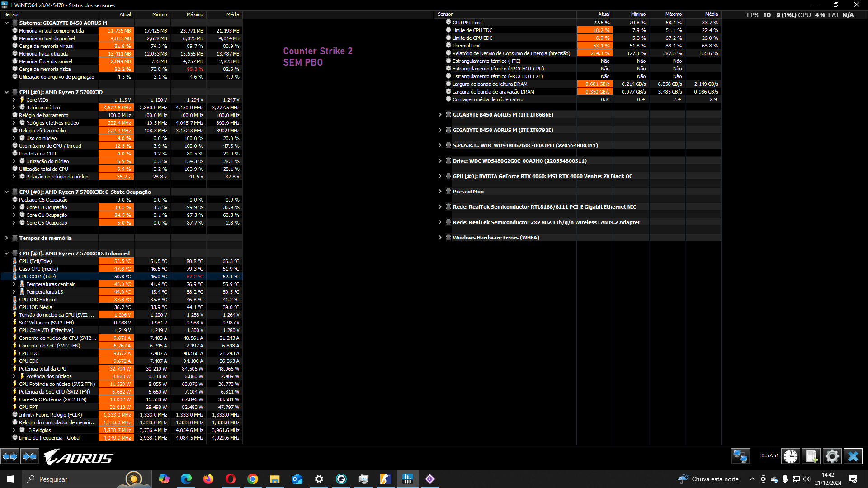Open Windows Settings gear in taskbar
This screenshot has height=488, width=868.
pos(319,479)
